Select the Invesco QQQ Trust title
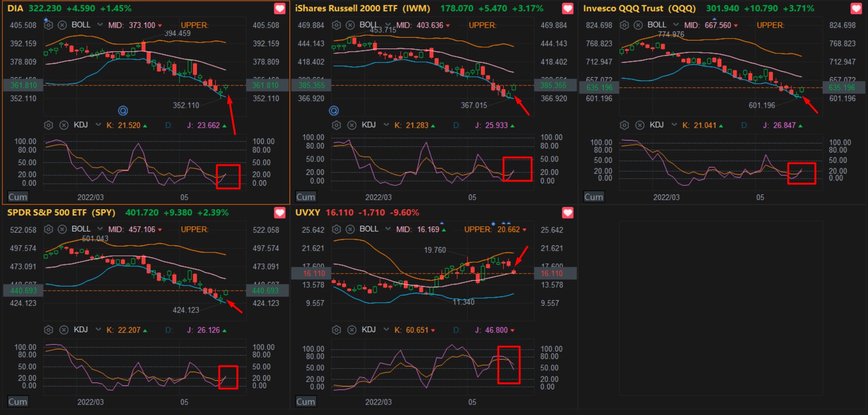The image size is (868, 415). [639, 9]
